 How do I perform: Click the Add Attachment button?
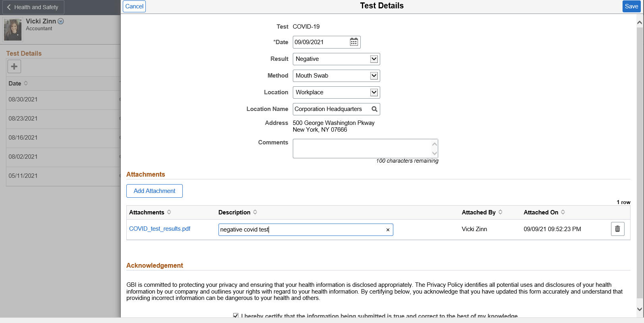(x=155, y=191)
